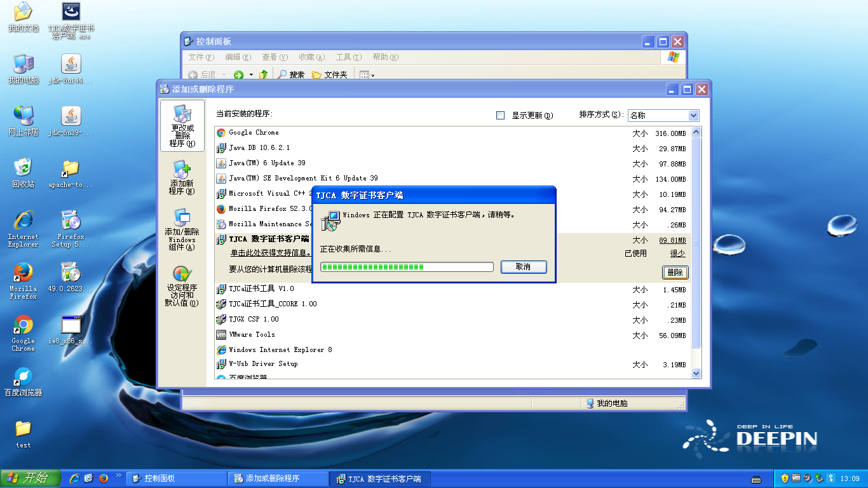868x488 pixels.
Task: Click the Forward arrow in Control Panel toolbar
Action: 239,74
